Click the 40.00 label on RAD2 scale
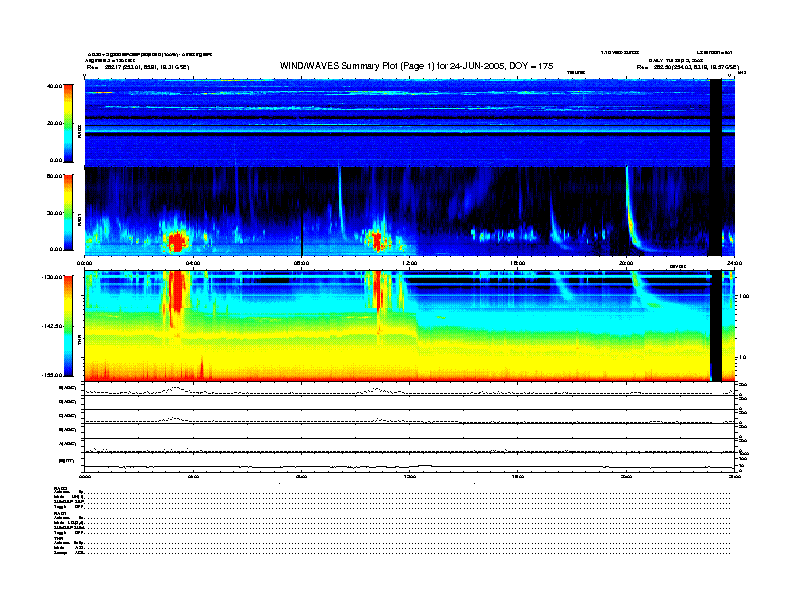792x612 pixels. (55, 86)
